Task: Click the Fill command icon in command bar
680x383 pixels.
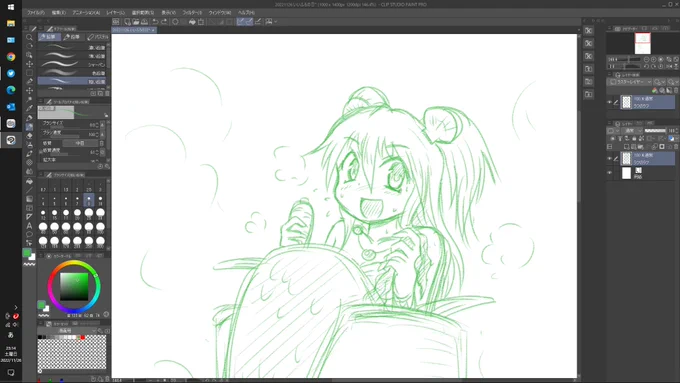Action: point(192,22)
